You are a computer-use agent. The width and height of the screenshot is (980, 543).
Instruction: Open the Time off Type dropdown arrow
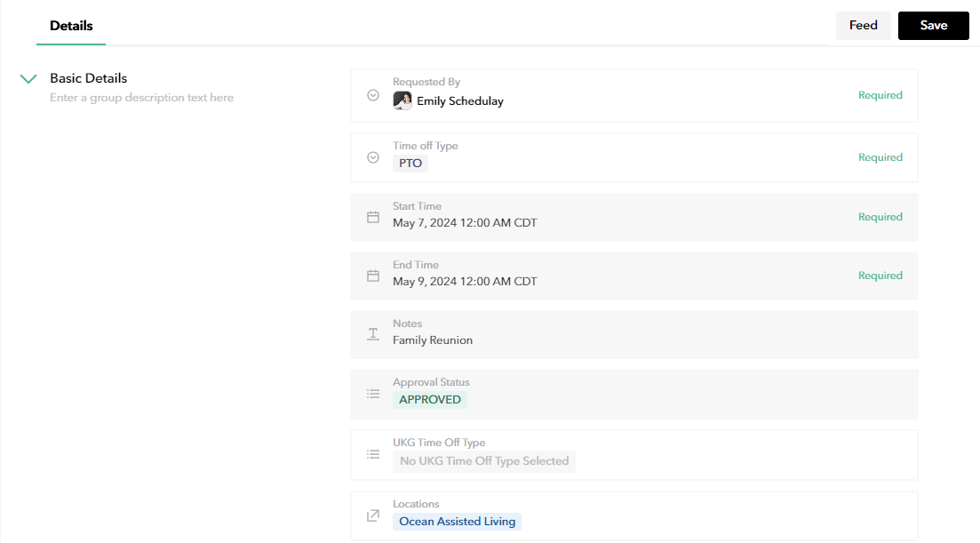click(373, 157)
